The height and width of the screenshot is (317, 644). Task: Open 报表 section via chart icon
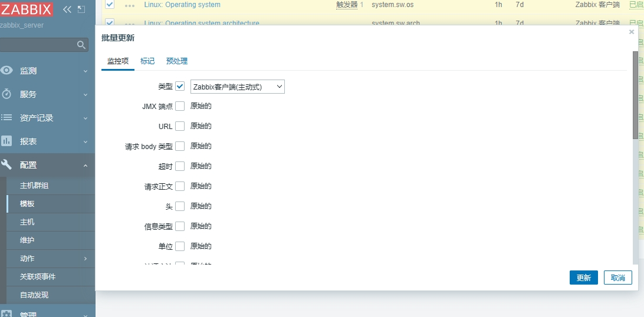(x=7, y=141)
